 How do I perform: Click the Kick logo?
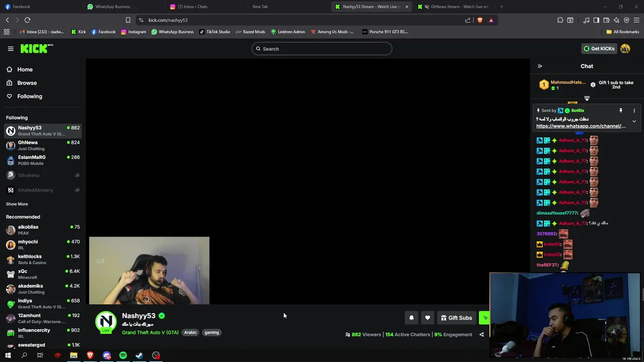36,49
